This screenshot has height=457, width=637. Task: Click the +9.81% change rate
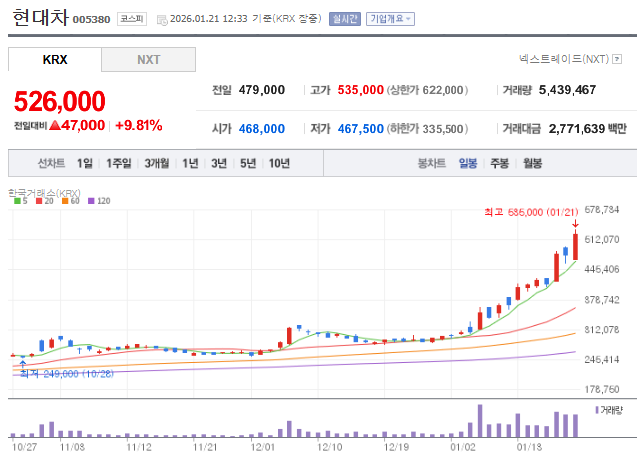pyautogui.click(x=139, y=126)
